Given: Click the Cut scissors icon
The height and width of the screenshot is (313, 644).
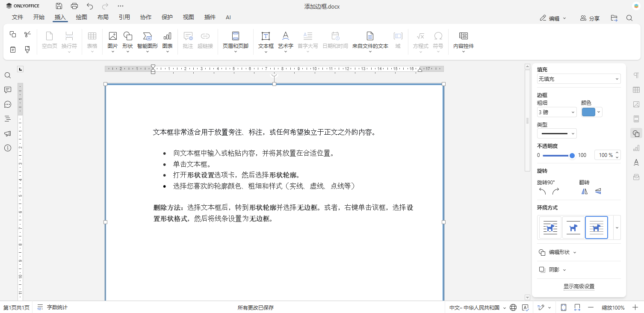Looking at the screenshot, I should pos(27,34).
